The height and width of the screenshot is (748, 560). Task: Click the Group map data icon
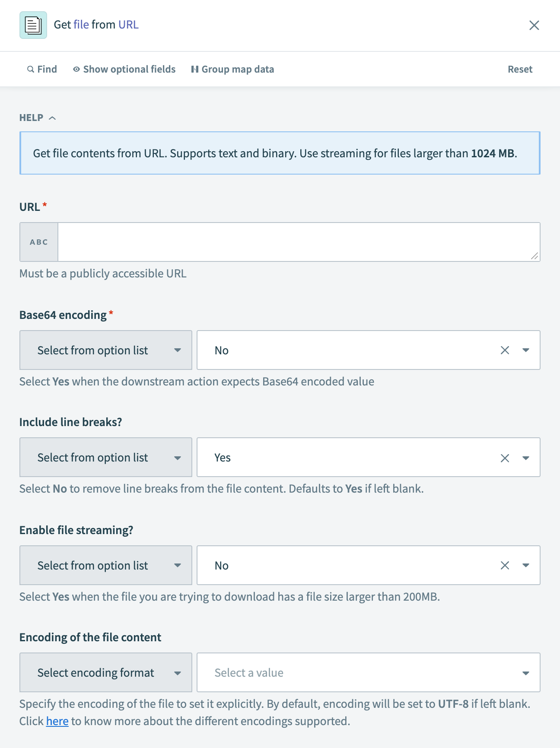coord(195,69)
